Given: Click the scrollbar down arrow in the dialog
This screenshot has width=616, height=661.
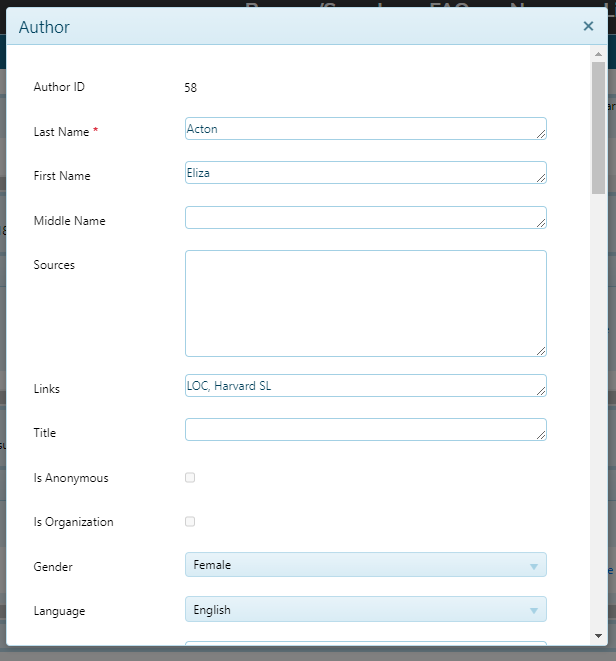Looking at the screenshot, I should tap(598, 635).
